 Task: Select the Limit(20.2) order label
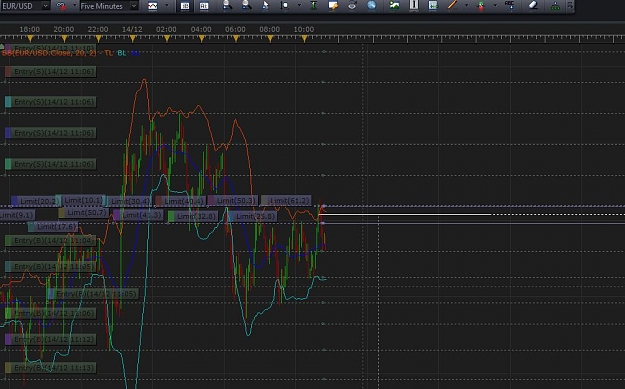[35, 201]
